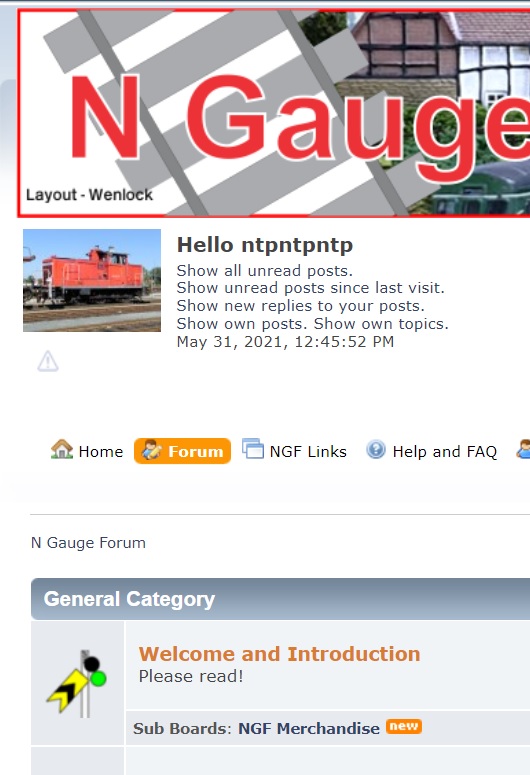Click the Help and FAQ question icon
This screenshot has height=775, width=530.
(x=376, y=450)
